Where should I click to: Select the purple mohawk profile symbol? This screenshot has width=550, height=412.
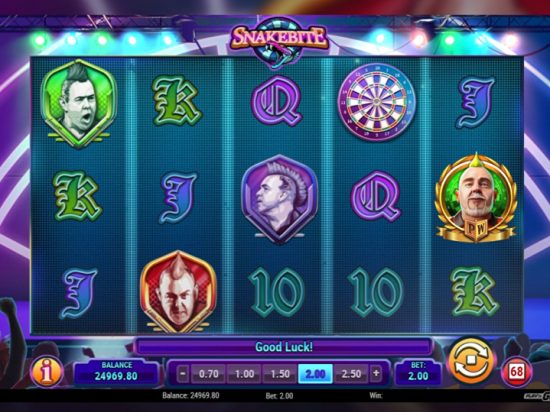(x=280, y=198)
